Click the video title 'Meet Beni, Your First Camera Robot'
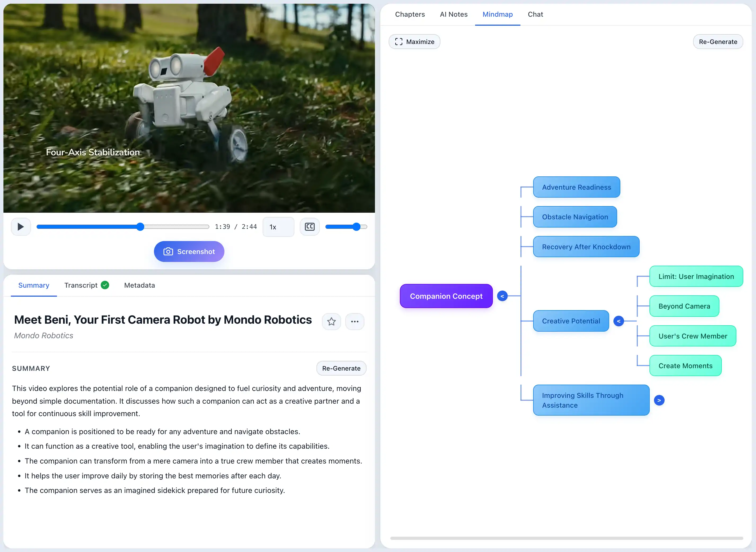Screen dimensions: 756x552 point(163,320)
